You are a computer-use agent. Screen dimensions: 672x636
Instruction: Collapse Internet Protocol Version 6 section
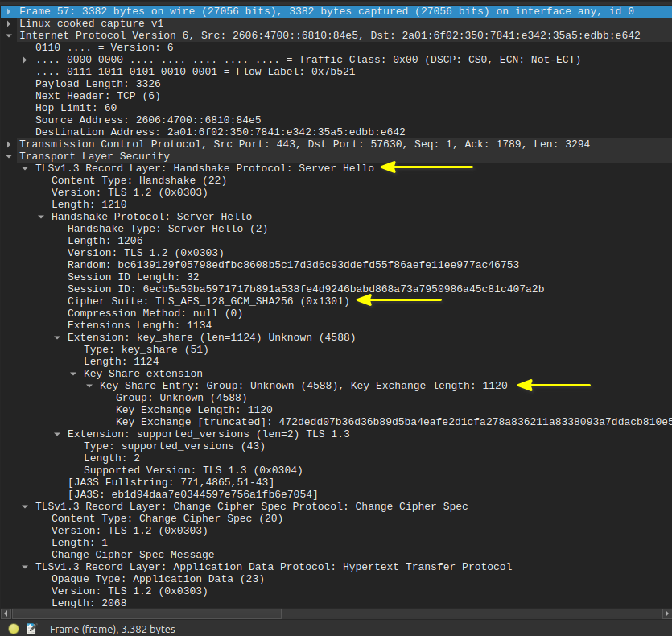coord(9,35)
